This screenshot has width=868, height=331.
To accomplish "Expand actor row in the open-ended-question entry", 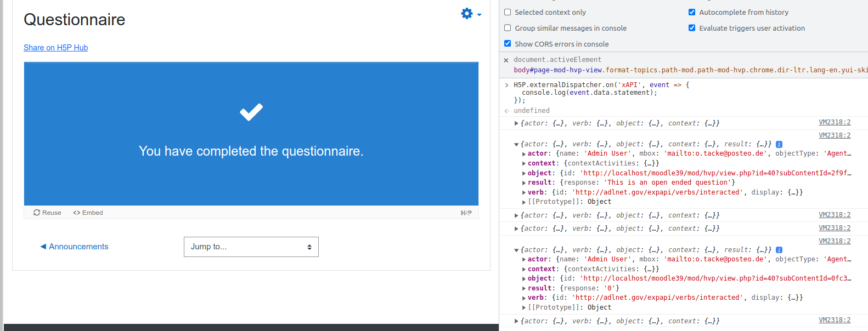I will (x=524, y=154).
